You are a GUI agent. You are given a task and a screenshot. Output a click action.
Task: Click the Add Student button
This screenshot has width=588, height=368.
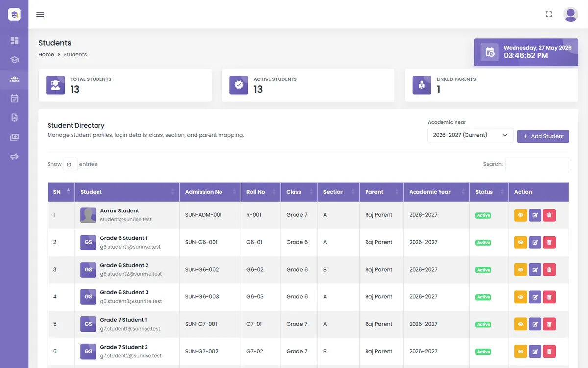click(x=543, y=136)
